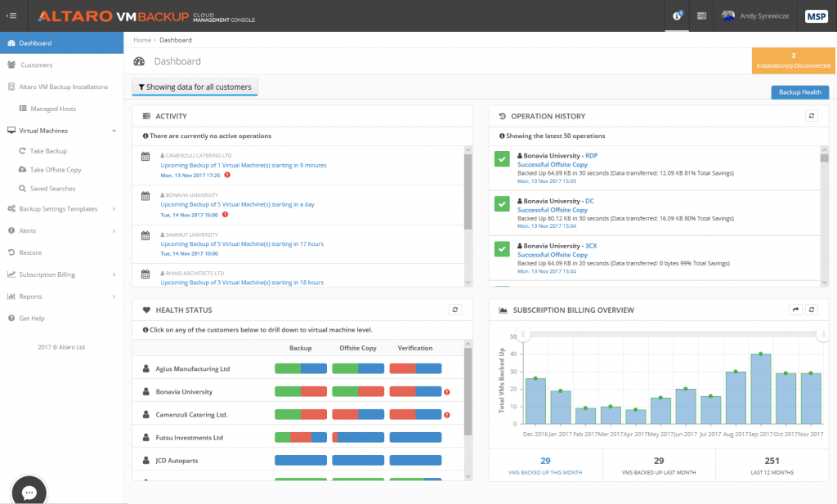
Task: Open the DC link for Bonavia University
Action: point(589,201)
